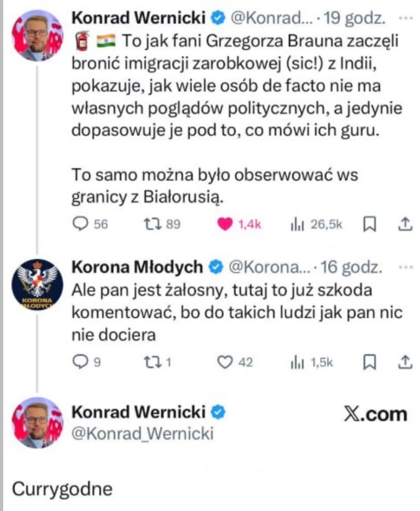
Task: Open more options on the 19 godz. post
Action: 405,18
